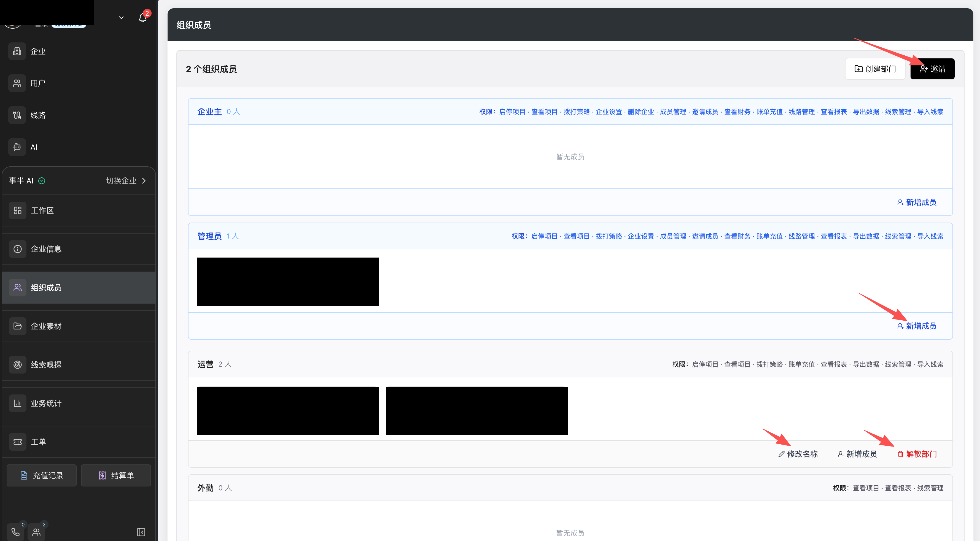The width and height of the screenshot is (980, 541).
Task: Open the phone calls icon at sidebar bottom
Action: click(x=16, y=532)
